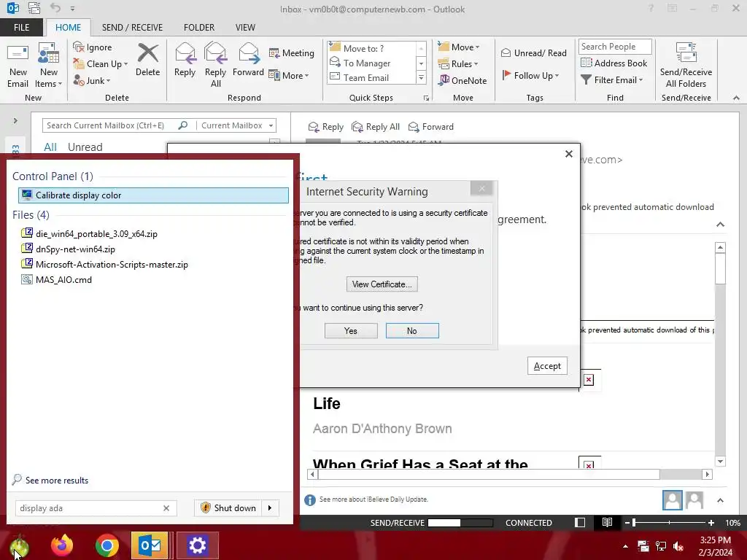Open the Junk options menu
Screen dimensions: 747x560
[92, 80]
